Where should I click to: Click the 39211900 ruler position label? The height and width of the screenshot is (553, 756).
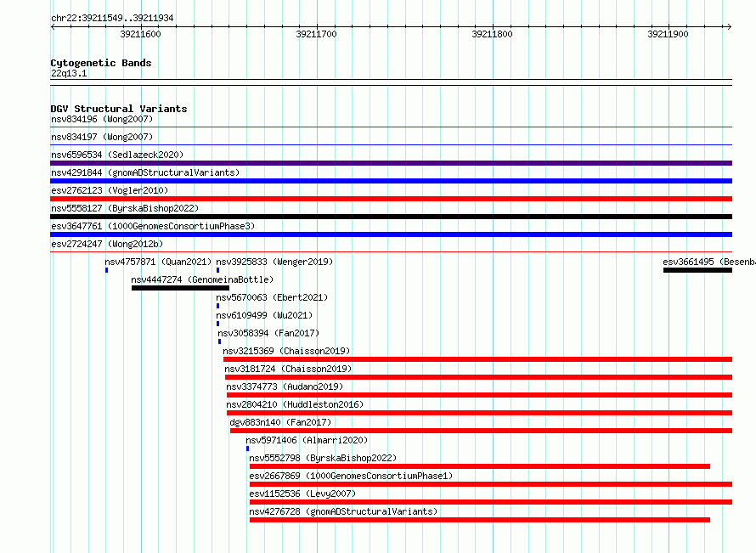[x=669, y=34]
